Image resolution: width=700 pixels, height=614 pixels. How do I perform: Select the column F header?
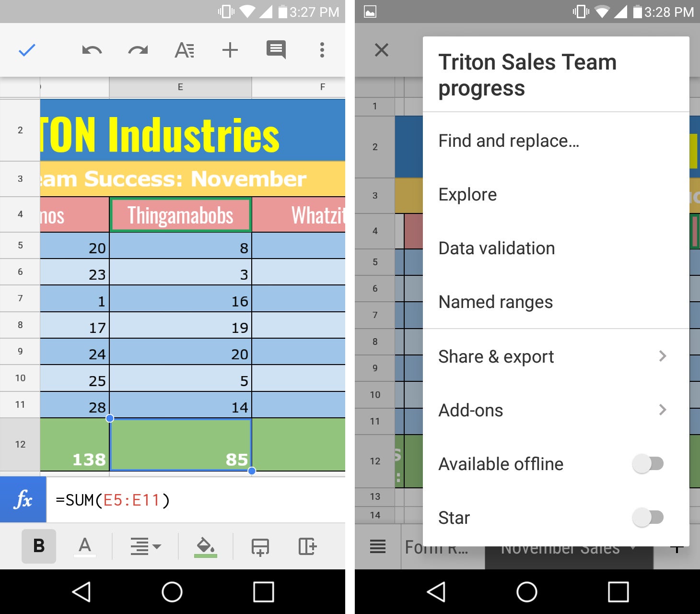coord(299,87)
